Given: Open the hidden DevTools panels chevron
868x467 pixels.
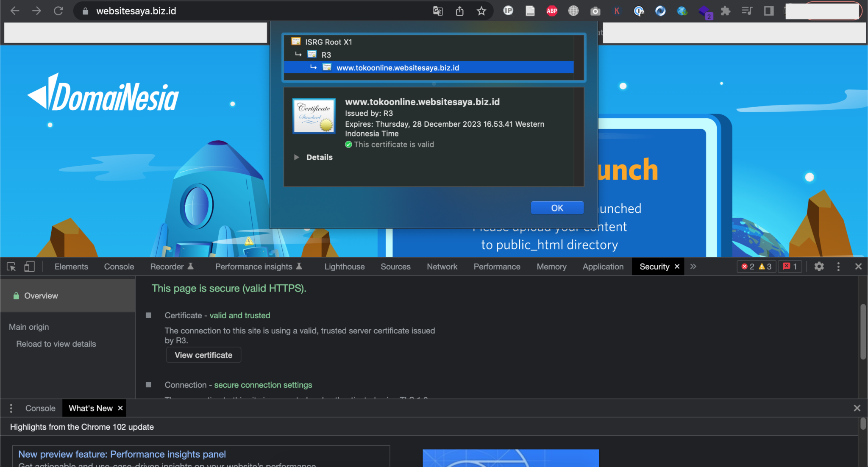Looking at the screenshot, I should 693,267.
